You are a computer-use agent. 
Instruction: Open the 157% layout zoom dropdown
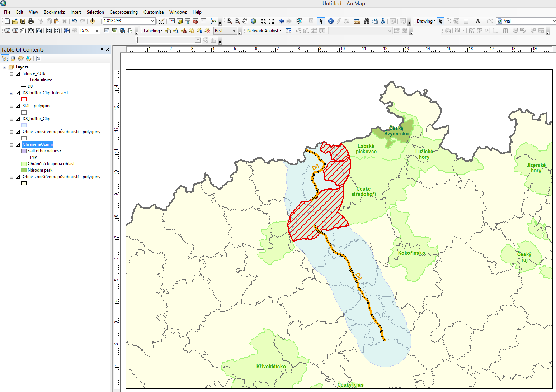97,31
